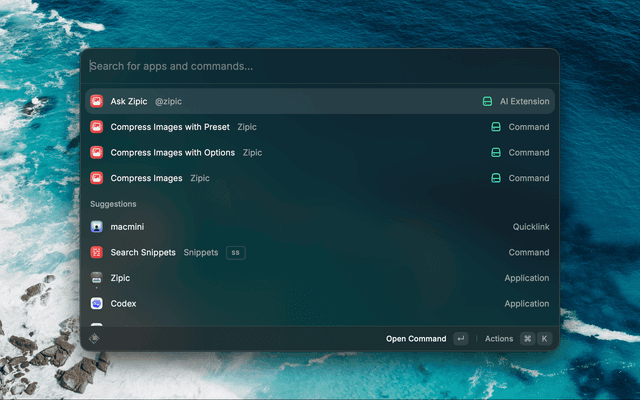The height and width of the screenshot is (400, 640).
Task: Launch the Codex application entry
Action: coord(320,304)
